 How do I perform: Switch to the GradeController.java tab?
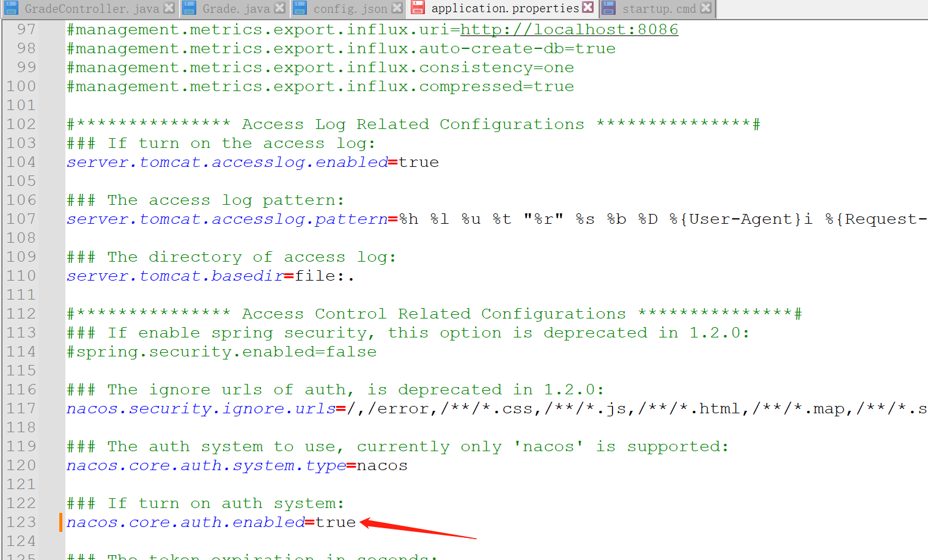click(x=90, y=9)
